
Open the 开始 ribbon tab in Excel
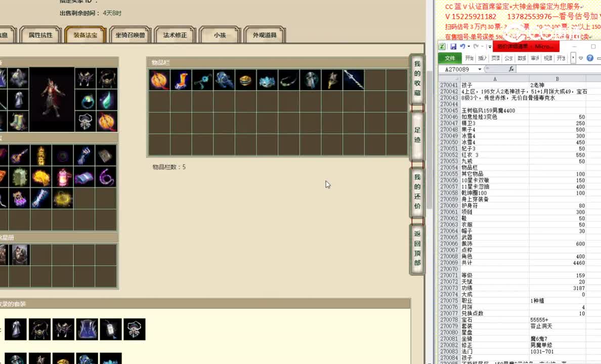point(469,58)
